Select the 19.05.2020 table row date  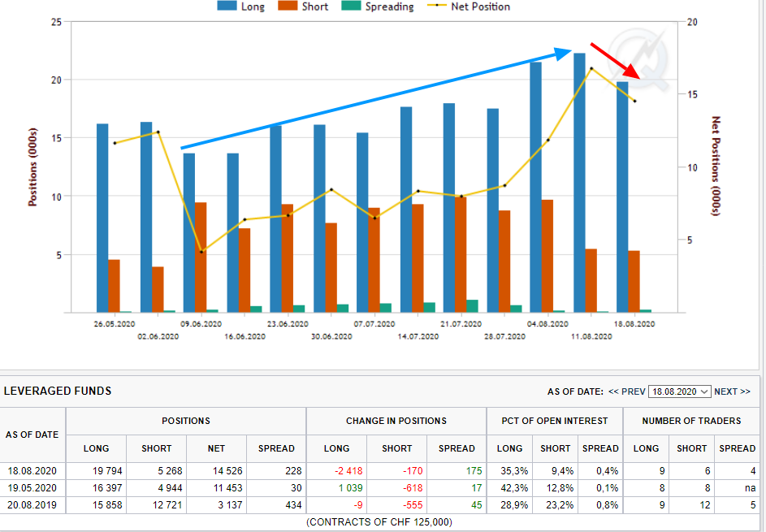click(32, 488)
